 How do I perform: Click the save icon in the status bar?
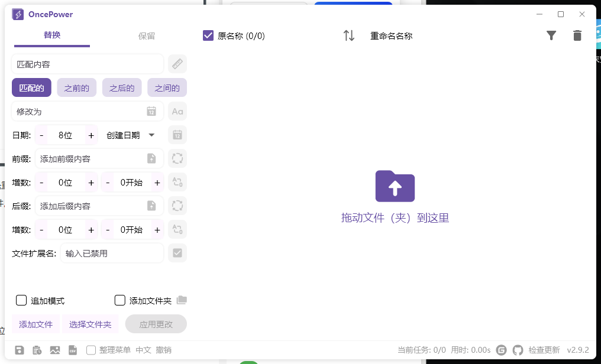[x=20, y=350]
